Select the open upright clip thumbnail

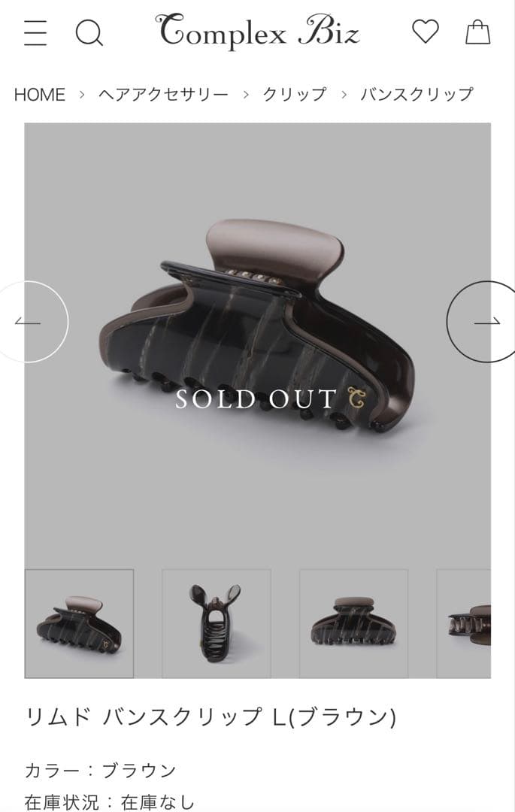point(217,623)
